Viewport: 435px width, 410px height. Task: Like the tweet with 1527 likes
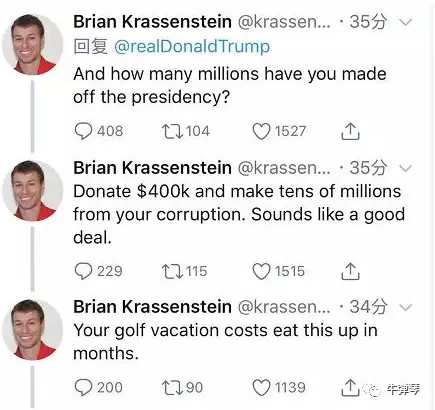pos(261,131)
